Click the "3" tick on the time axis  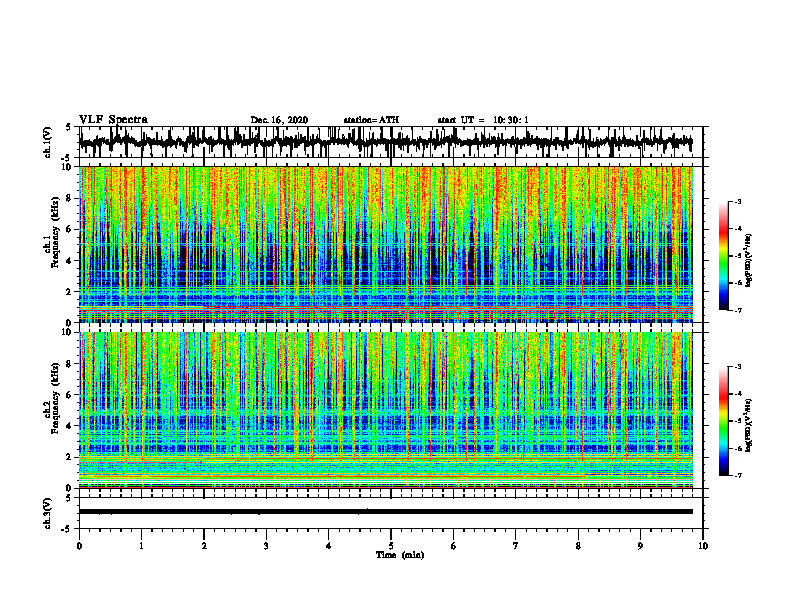pos(266,546)
